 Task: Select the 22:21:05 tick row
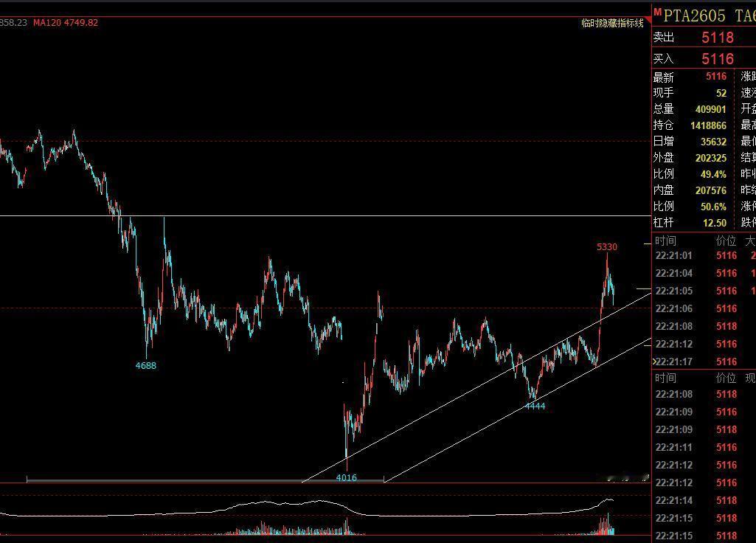[x=704, y=291]
